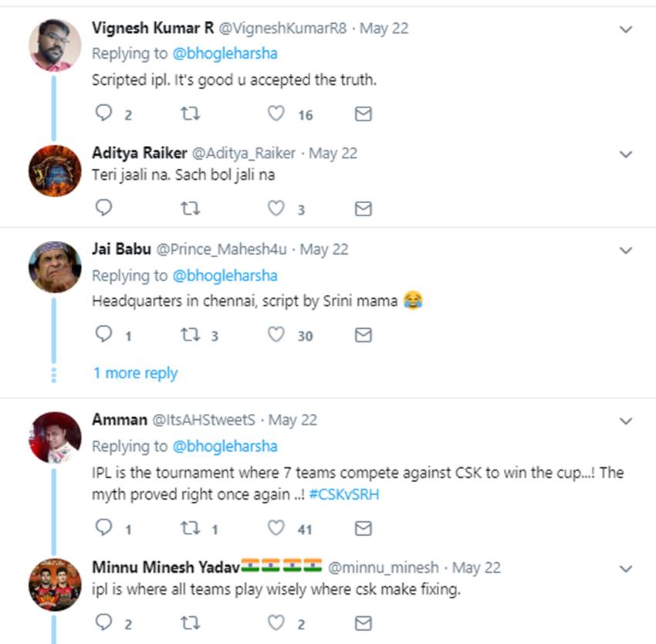
Task: Like Vignesh Kumar R's scripted ipl tweet
Action: [276, 114]
